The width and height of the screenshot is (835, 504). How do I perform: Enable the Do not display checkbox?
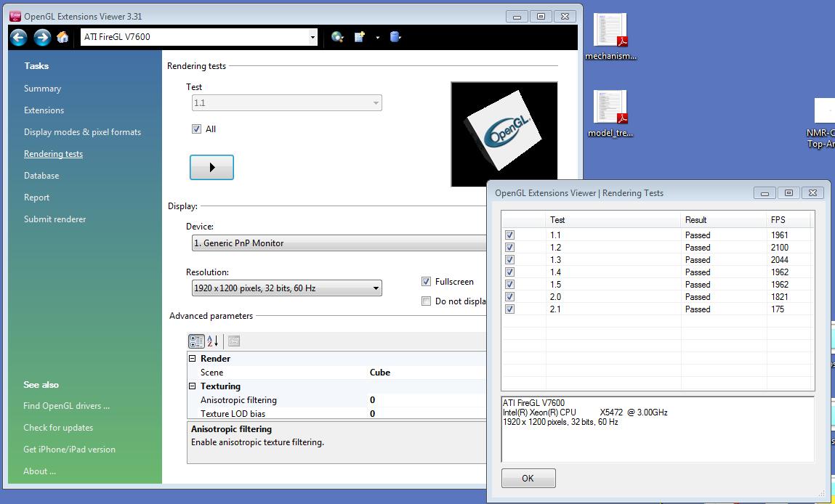[426, 301]
